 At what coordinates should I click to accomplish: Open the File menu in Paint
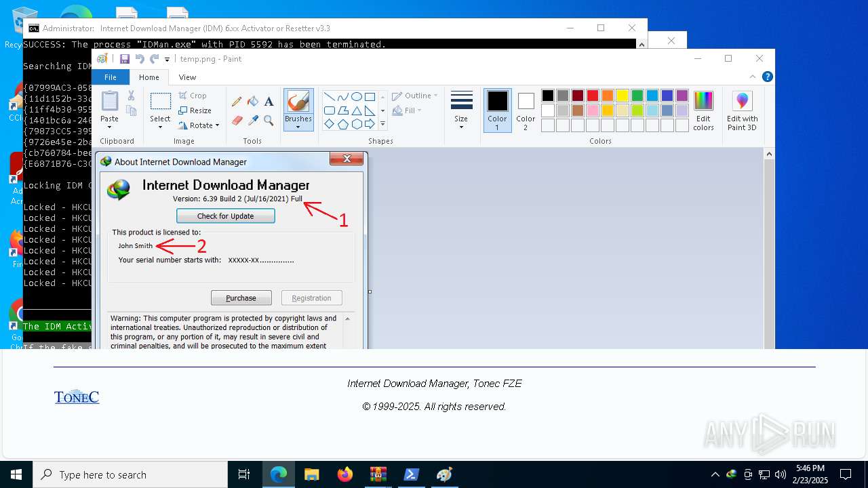[x=110, y=77]
